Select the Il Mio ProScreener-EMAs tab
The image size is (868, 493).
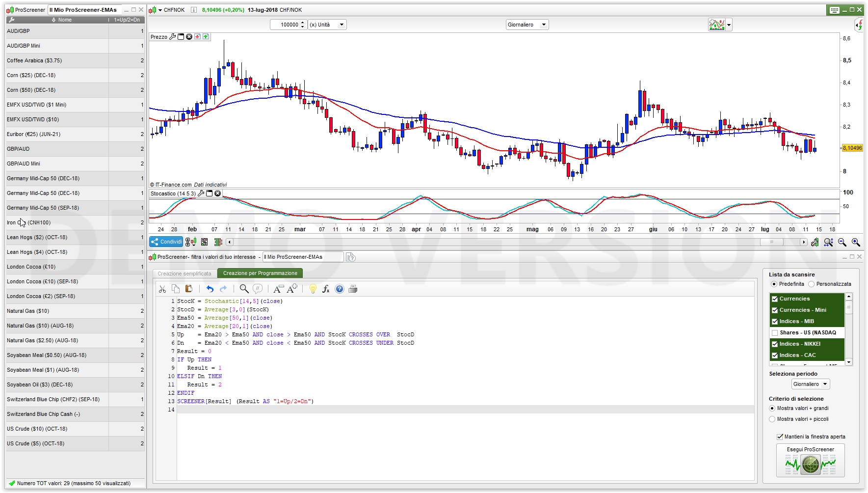pos(83,10)
